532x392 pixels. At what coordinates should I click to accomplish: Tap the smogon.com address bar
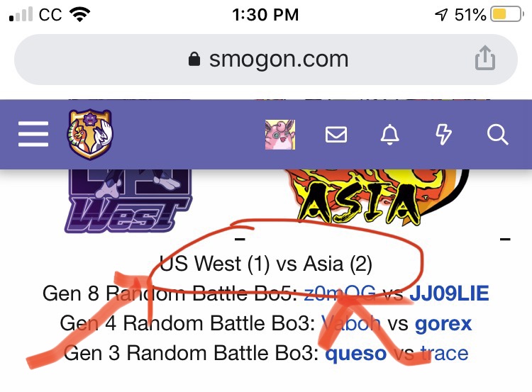click(x=266, y=60)
